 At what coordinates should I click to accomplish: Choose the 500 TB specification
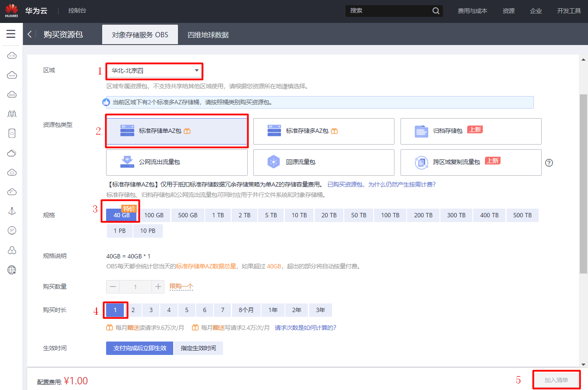pyautogui.click(x=522, y=215)
